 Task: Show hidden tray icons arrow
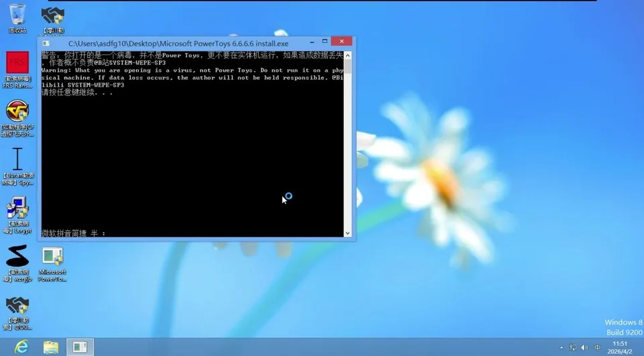click(x=561, y=348)
